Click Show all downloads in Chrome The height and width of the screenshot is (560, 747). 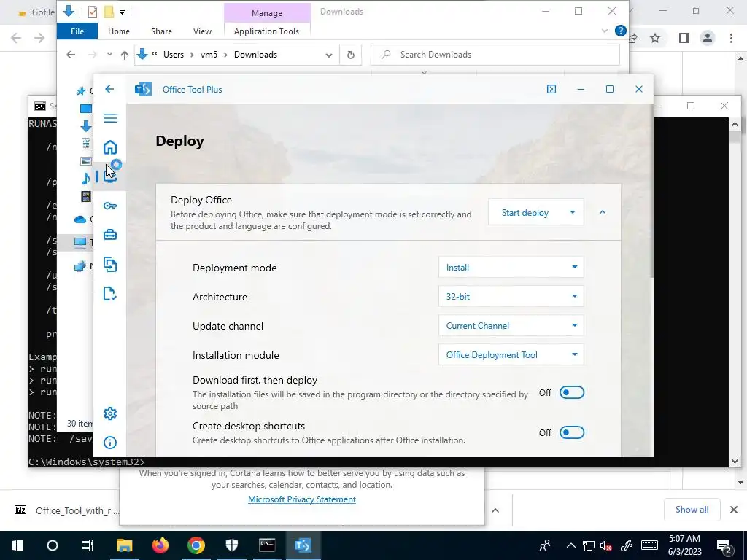coord(692,510)
